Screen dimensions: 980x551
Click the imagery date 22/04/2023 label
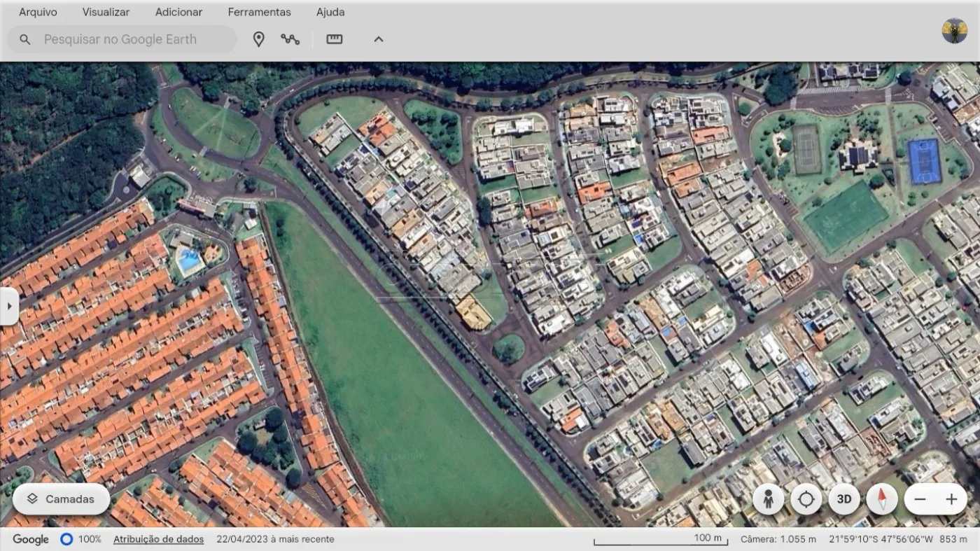275,539
